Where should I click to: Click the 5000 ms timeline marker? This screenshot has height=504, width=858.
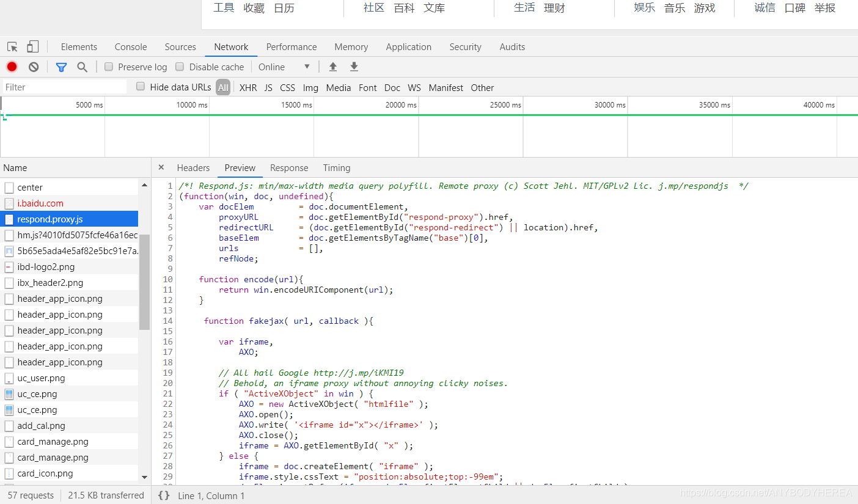pyautogui.click(x=89, y=105)
